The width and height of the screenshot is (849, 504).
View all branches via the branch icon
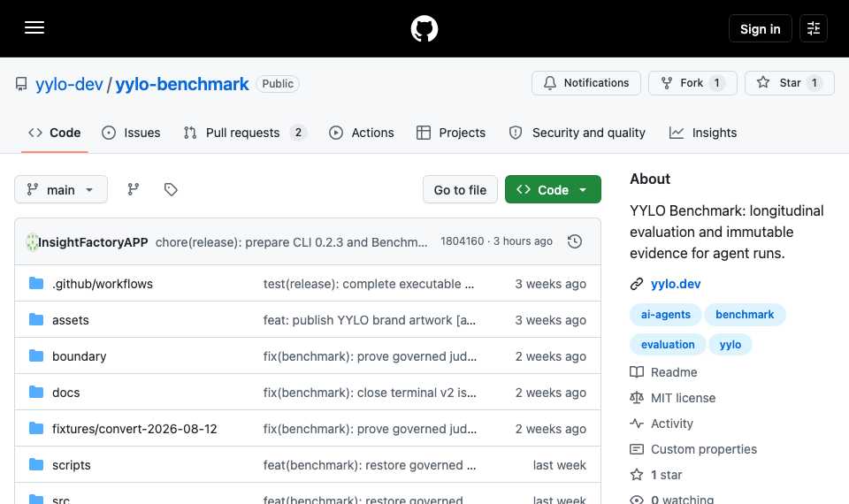134,189
